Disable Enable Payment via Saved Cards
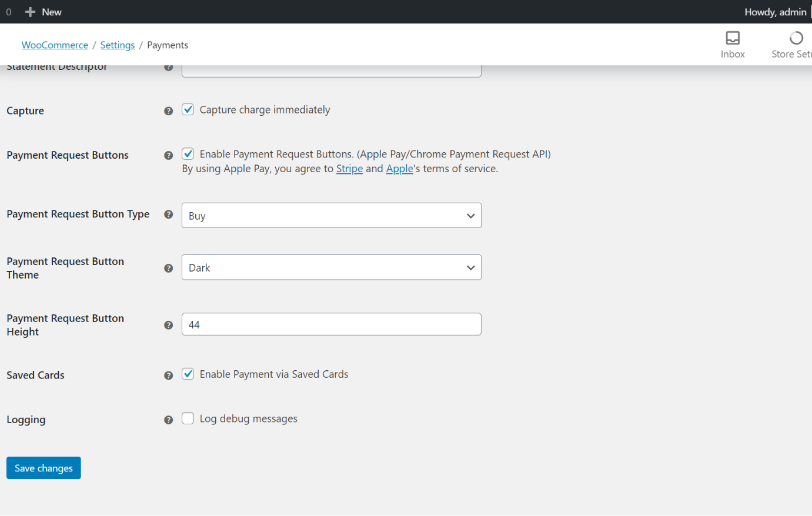The image size is (812, 516). [188, 374]
